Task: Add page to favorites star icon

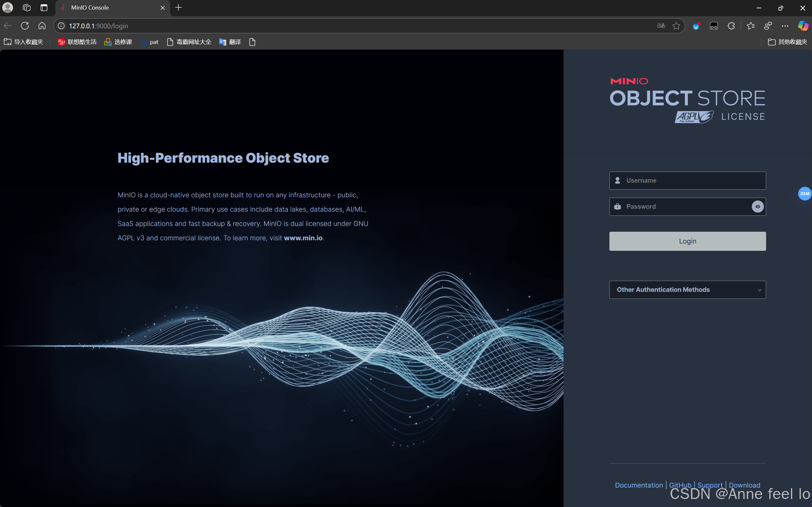Action: point(676,26)
